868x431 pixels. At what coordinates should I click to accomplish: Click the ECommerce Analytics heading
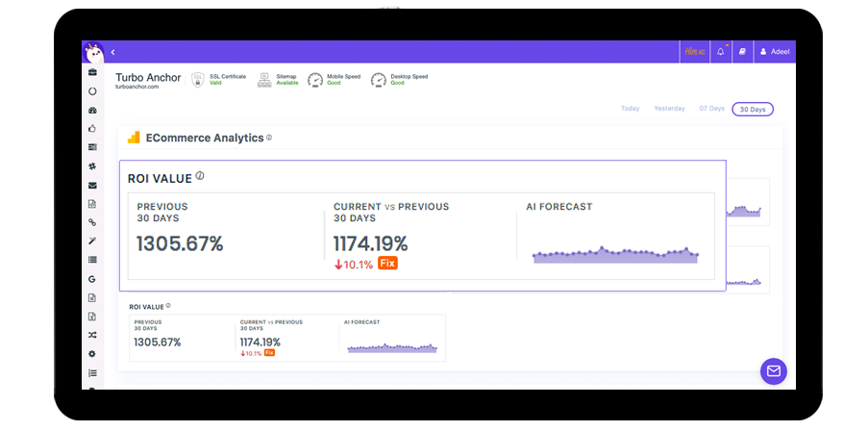coord(205,138)
